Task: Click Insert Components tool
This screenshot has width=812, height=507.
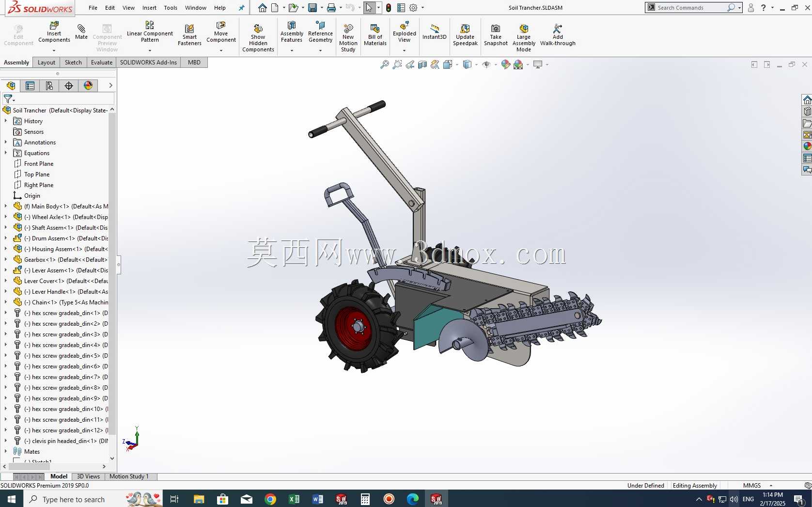Action: coord(54,32)
